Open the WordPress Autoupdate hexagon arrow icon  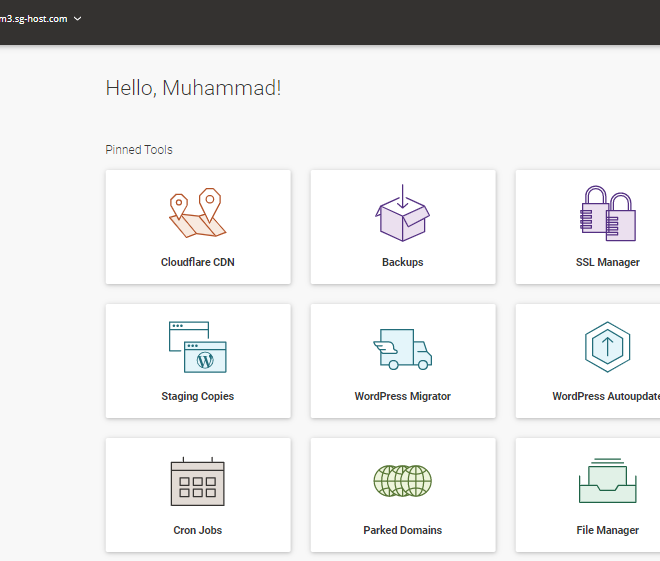tap(607, 347)
